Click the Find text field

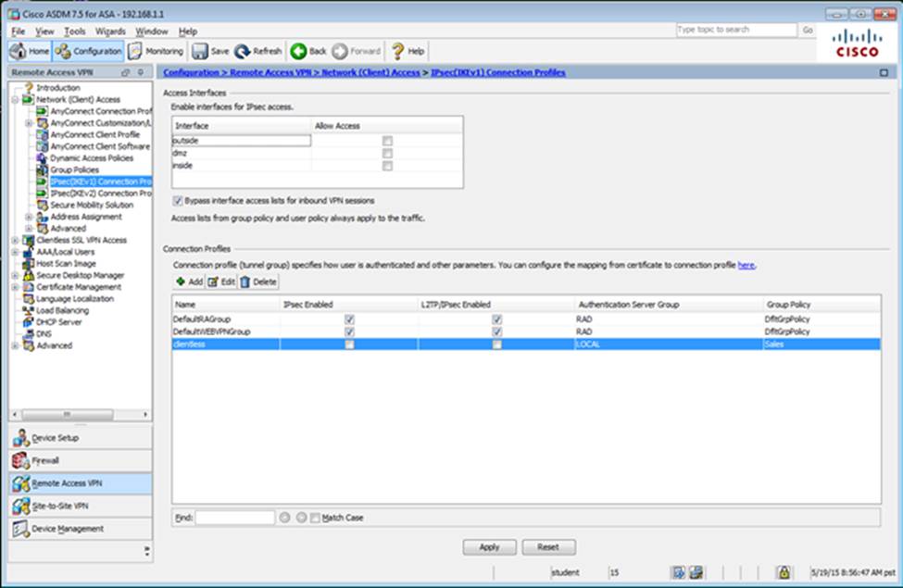(235, 518)
